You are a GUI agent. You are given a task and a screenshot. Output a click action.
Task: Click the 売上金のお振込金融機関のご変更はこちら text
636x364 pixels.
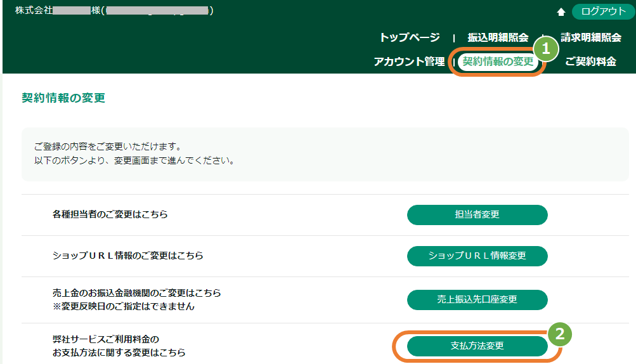pos(137,294)
